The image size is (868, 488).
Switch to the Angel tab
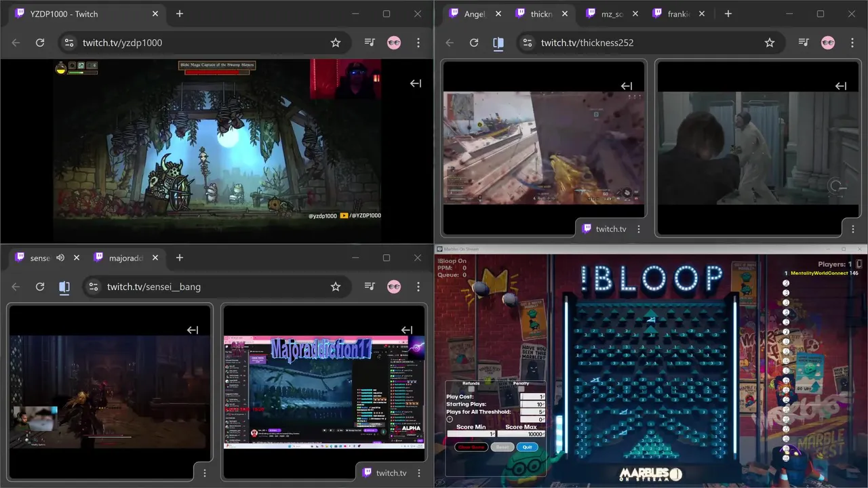click(x=475, y=14)
